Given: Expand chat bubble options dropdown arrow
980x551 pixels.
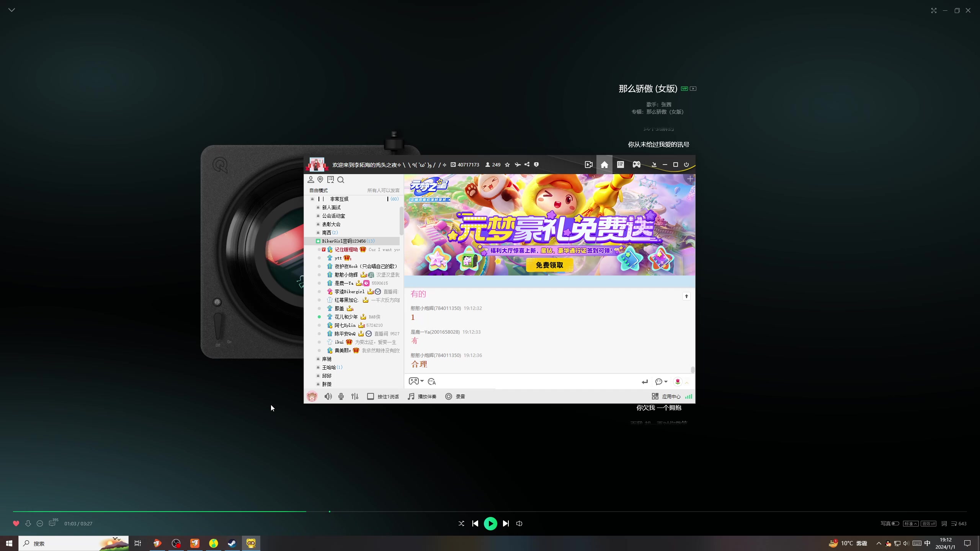Looking at the screenshot, I should pos(666,381).
